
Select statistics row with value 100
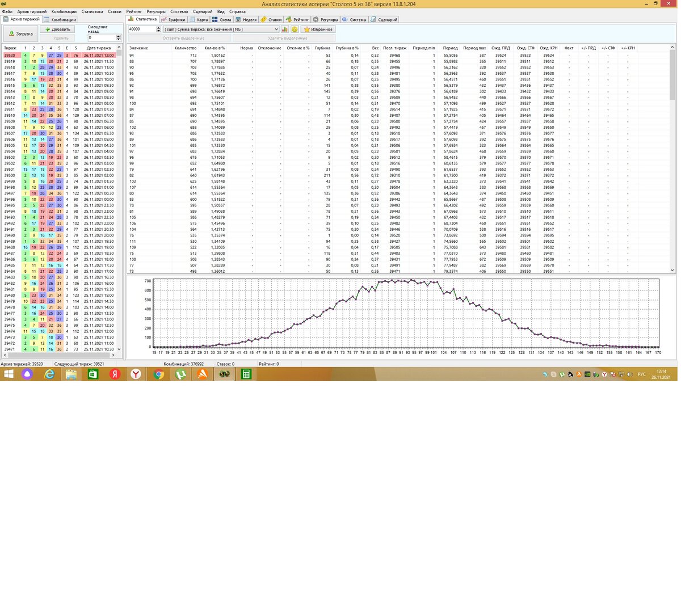click(x=399, y=103)
